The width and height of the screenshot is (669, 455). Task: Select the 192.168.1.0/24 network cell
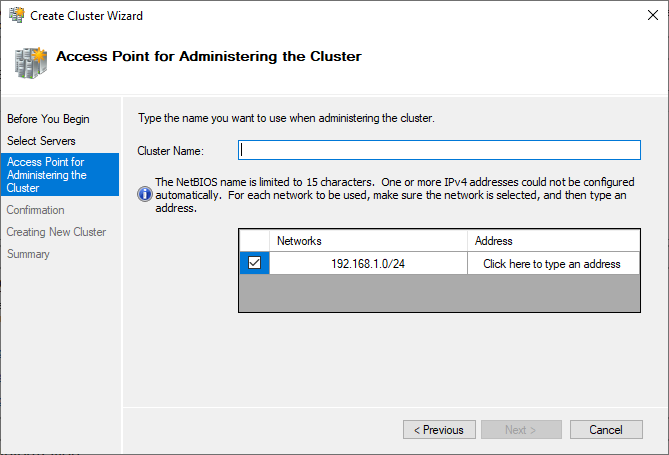point(368,263)
